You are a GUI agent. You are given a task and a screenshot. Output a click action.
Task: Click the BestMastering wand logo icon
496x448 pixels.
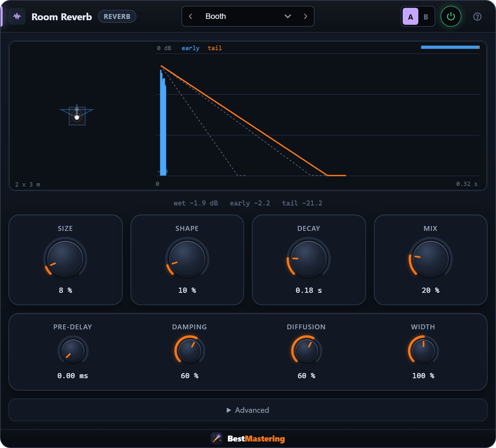click(217, 438)
